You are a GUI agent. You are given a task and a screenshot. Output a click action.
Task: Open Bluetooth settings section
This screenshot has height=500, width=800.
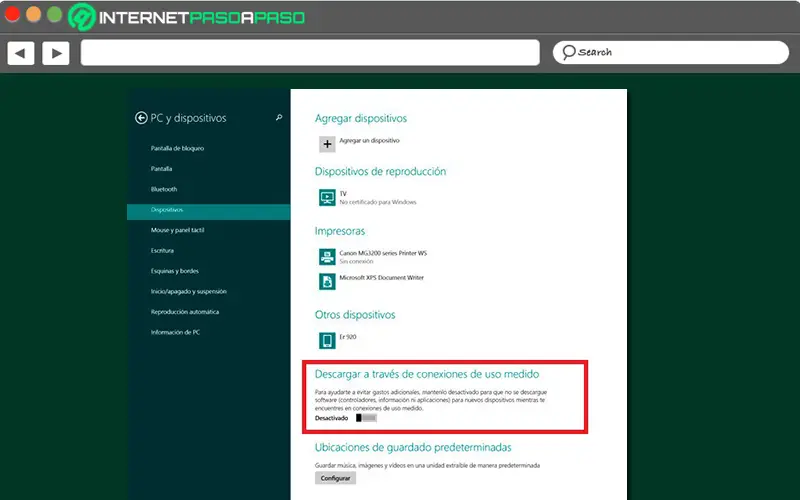pyautogui.click(x=164, y=189)
